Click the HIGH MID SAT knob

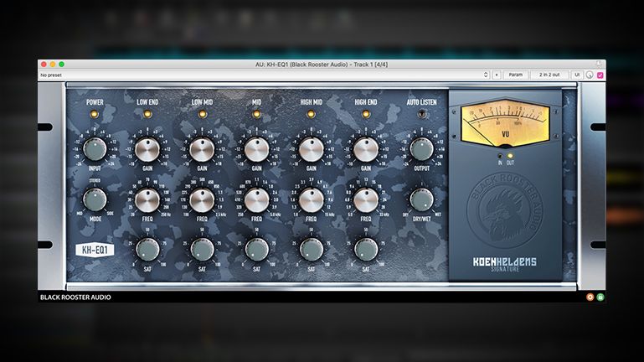[312, 250]
